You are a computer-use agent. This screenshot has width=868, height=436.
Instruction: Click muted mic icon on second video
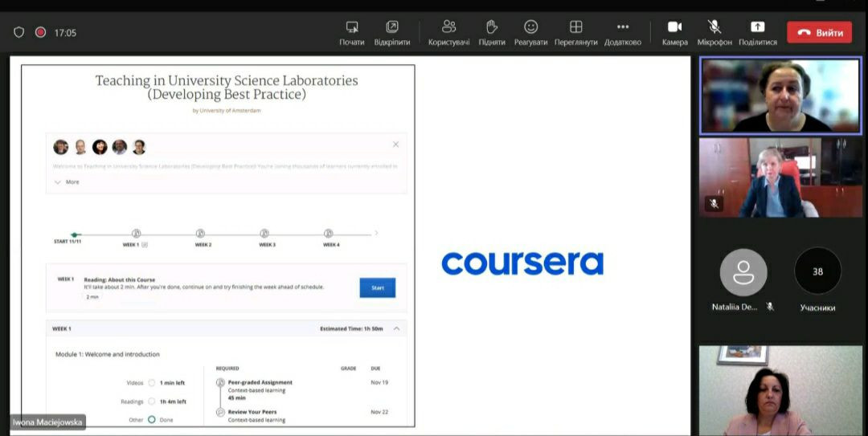[714, 204]
